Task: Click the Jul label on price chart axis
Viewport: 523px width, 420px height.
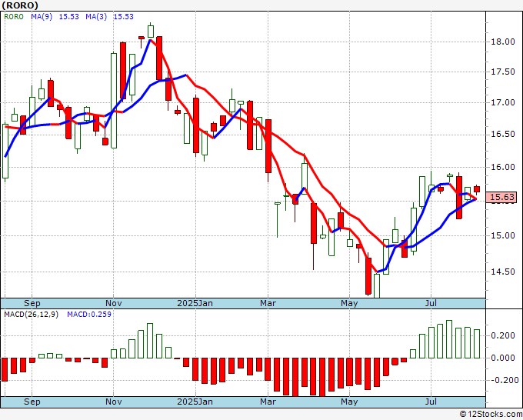Action: tap(431, 303)
